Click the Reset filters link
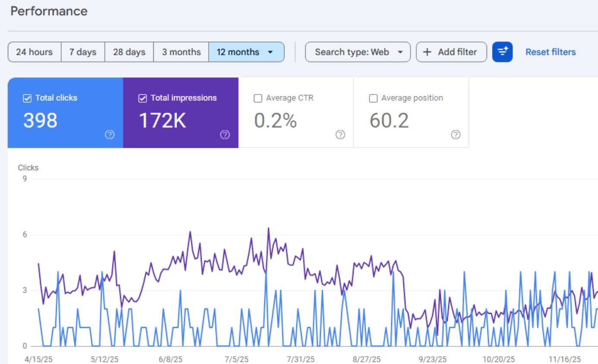Viewport: 598px width, 364px height. 550,52
